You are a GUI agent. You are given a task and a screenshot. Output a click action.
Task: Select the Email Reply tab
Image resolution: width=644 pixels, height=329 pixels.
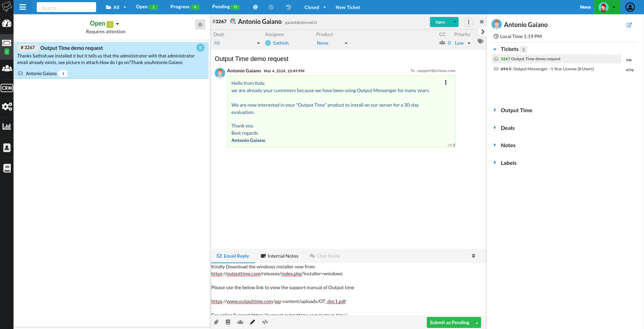tap(233, 256)
